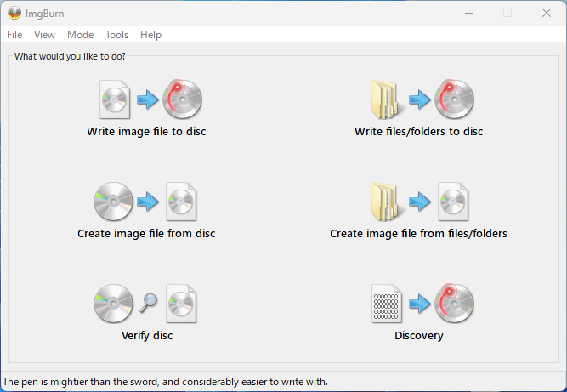Viewport: 567px width, 392px height.
Task: Open the View menu
Action: (44, 35)
